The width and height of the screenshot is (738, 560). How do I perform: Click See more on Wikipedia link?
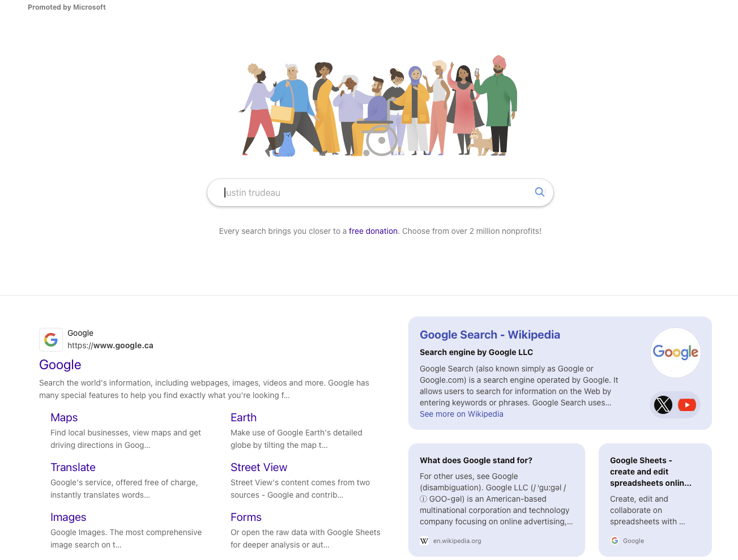462,414
